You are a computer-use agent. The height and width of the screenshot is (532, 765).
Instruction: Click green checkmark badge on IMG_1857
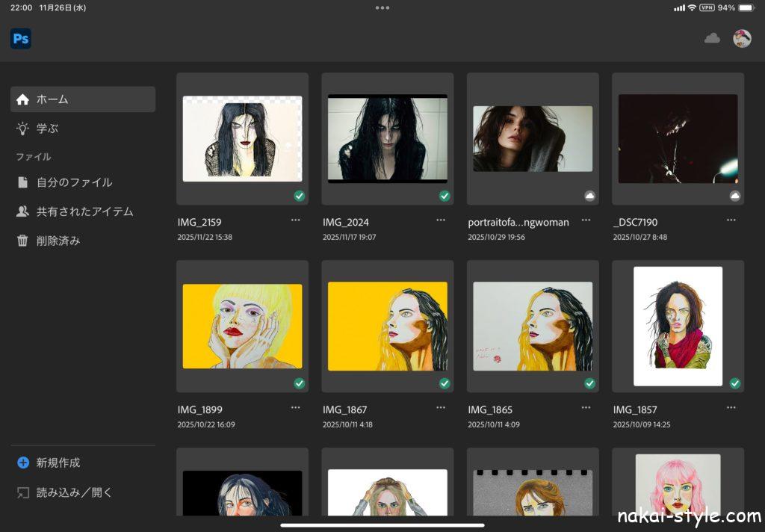(735, 383)
